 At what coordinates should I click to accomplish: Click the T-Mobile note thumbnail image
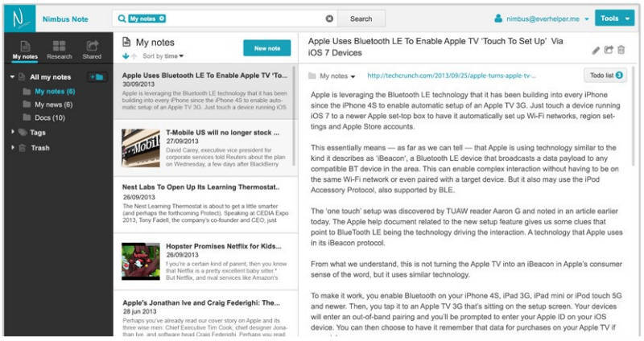click(x=141, y=148)
